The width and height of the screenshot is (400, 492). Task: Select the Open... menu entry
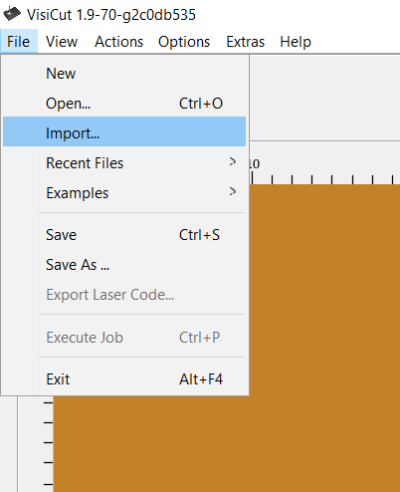(x=124, y=103)
